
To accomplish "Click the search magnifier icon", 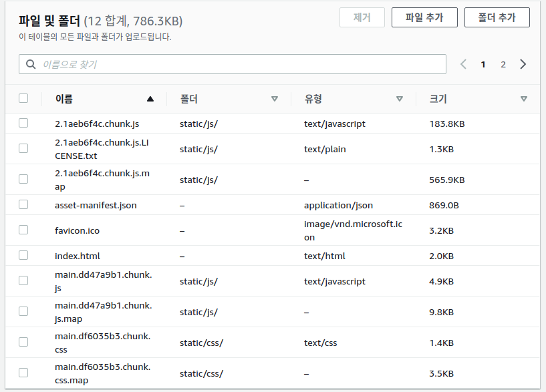I will click(31, 64).
